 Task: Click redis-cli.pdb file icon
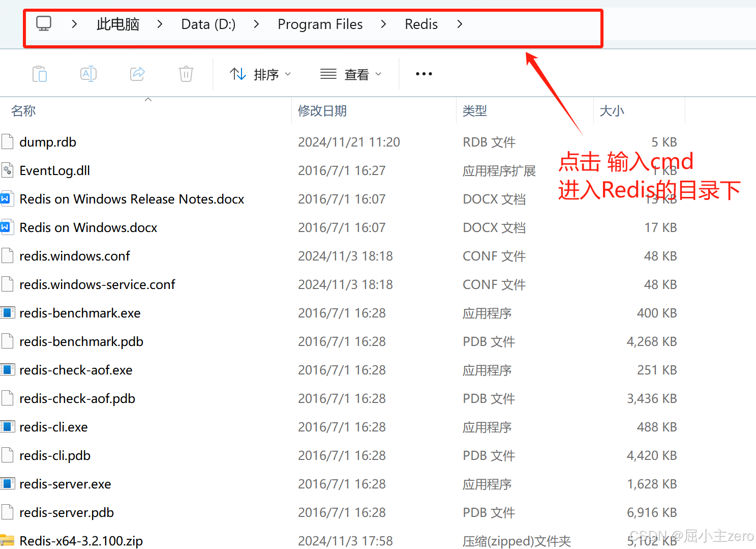tap(7, 455)
